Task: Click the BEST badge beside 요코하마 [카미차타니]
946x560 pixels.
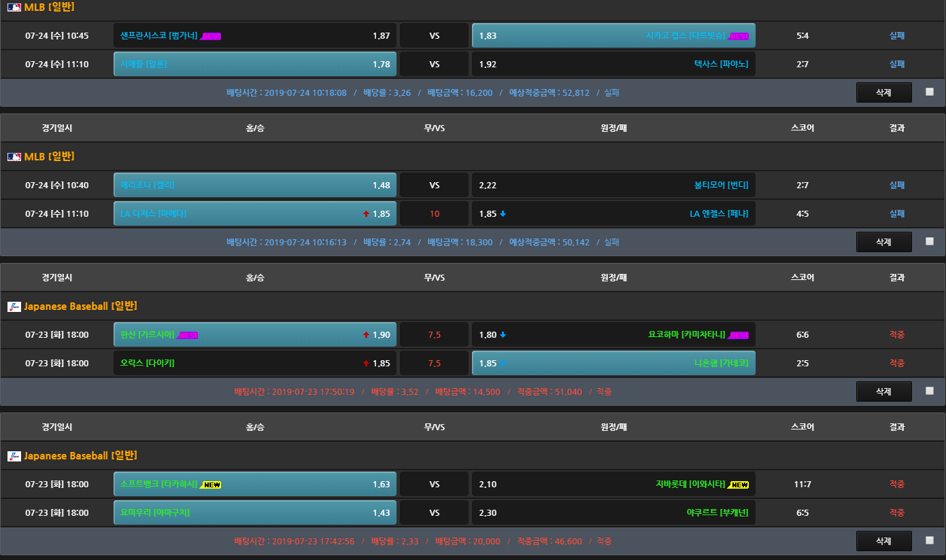Action: click(739, 335)
